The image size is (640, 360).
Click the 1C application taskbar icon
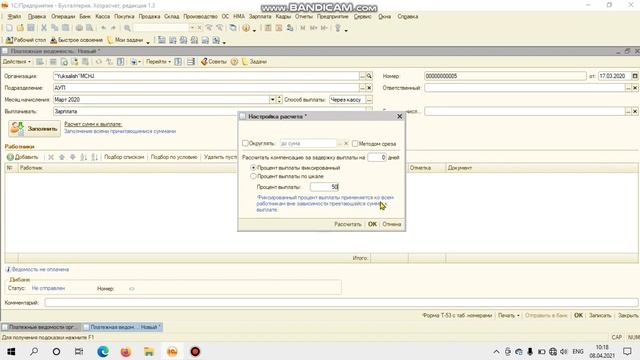(x=172, y=351)
